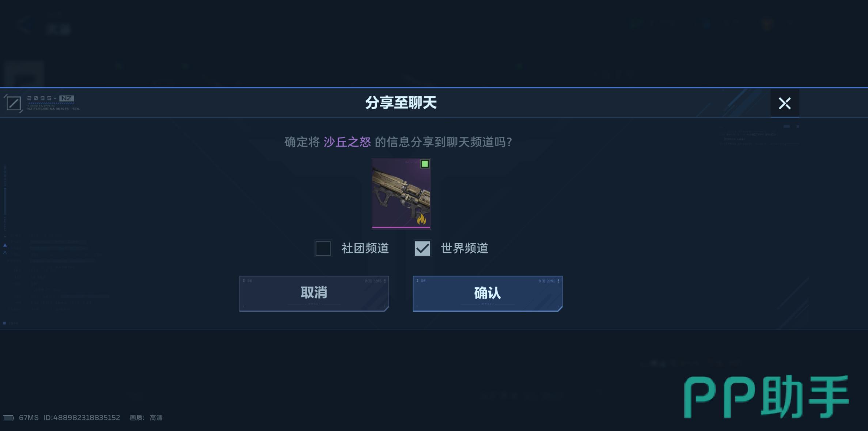Click the 67MS latency indicator
The width and height of the screenshot is (868, 431).
(x=29, y=417)
